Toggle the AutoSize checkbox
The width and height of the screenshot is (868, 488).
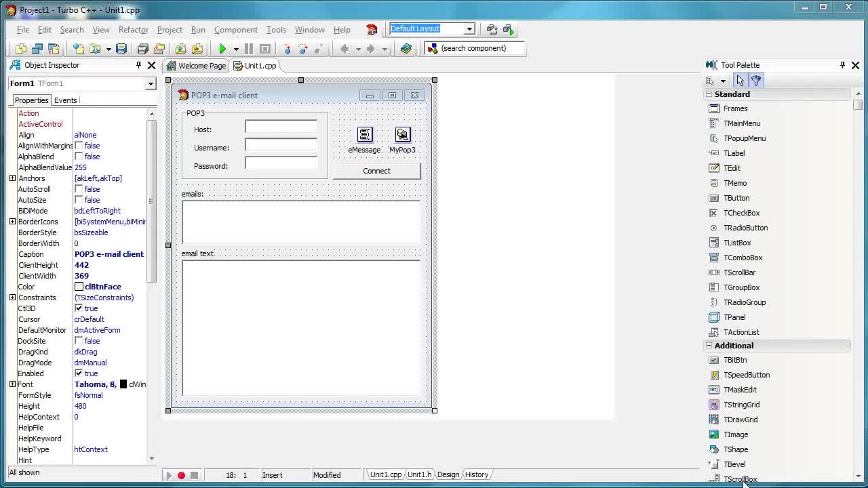coord(79,200)
